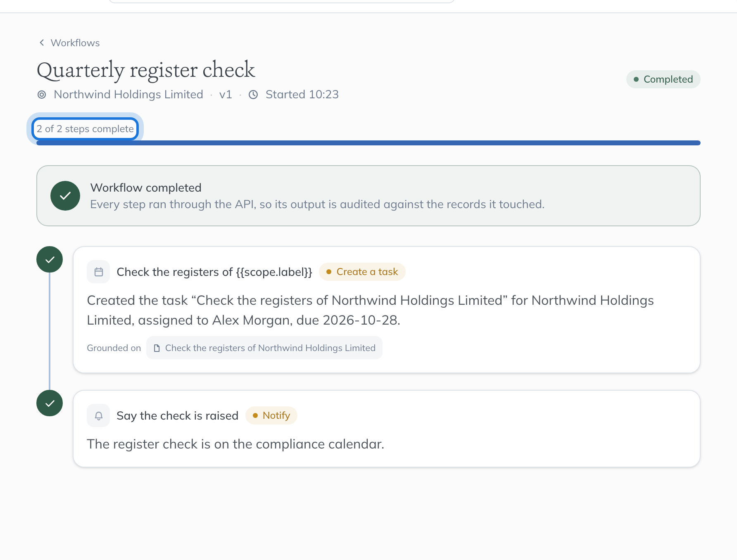This screenshot has height=560, width=737.
Task: Click the checkmark for the registers check step
Action: (x=50, y=259)
